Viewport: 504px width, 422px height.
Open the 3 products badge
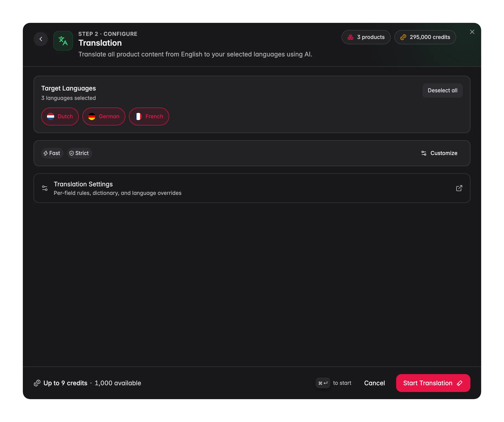point(366,37)
